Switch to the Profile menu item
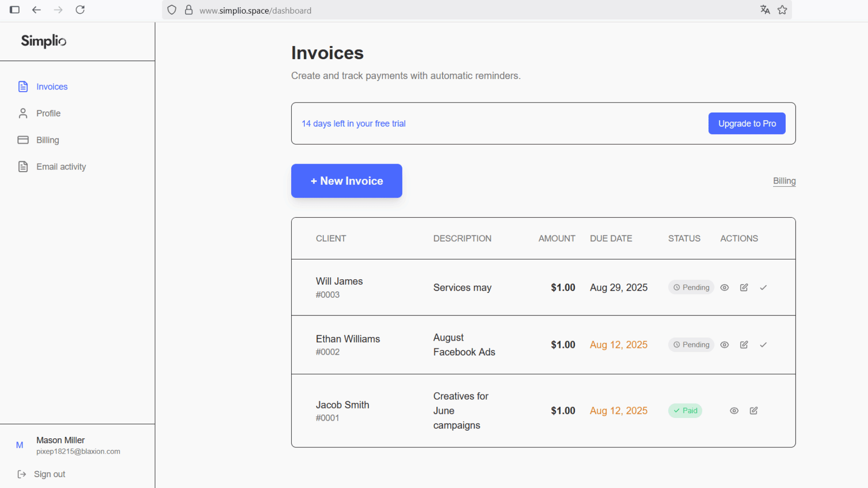 (48, 113)
